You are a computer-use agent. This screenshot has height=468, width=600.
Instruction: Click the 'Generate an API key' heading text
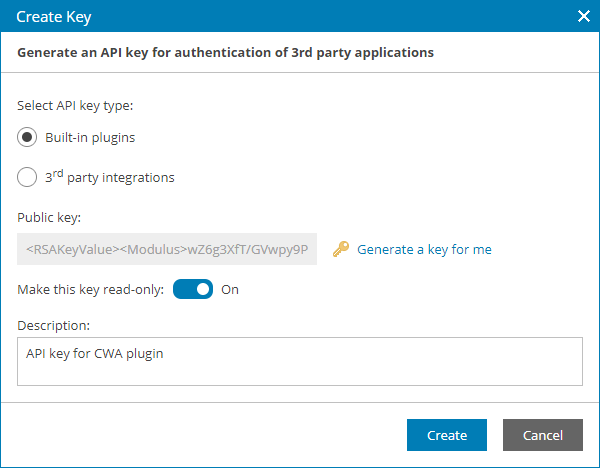(x=225, y=52)
